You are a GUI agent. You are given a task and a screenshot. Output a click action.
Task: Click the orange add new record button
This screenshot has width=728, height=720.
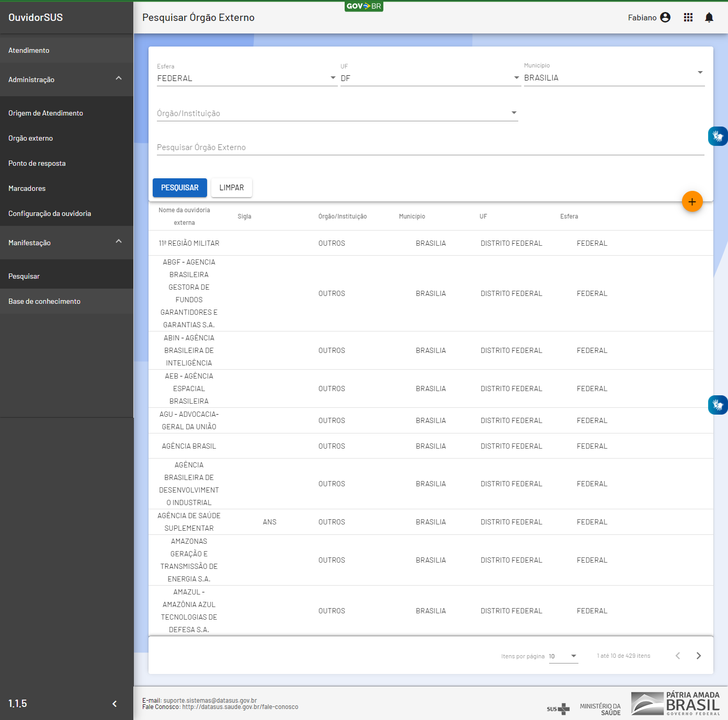(x=692, y=202)
